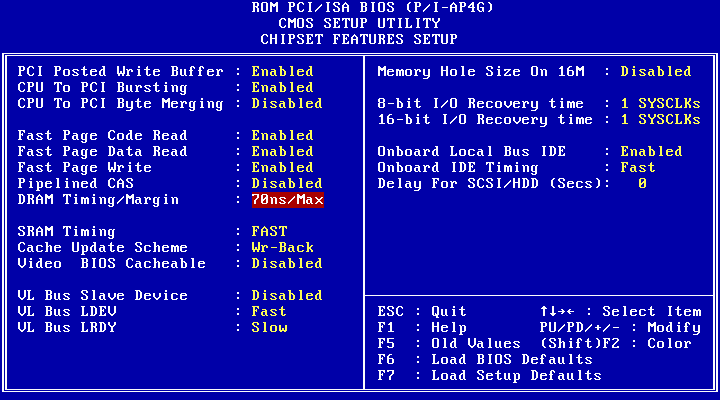Viewport: 720px width, 400px height.
Task: Click the Pipelined CAS label
Action: click(x=75, y=184)
